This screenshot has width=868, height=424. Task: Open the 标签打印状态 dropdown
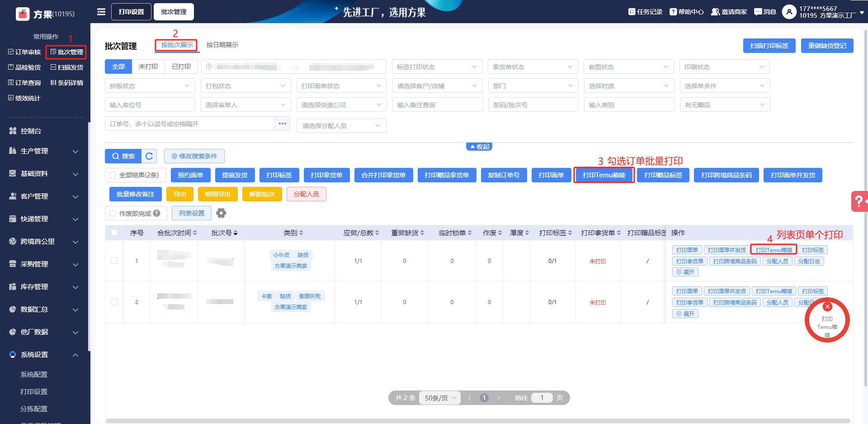pos(437,67)
